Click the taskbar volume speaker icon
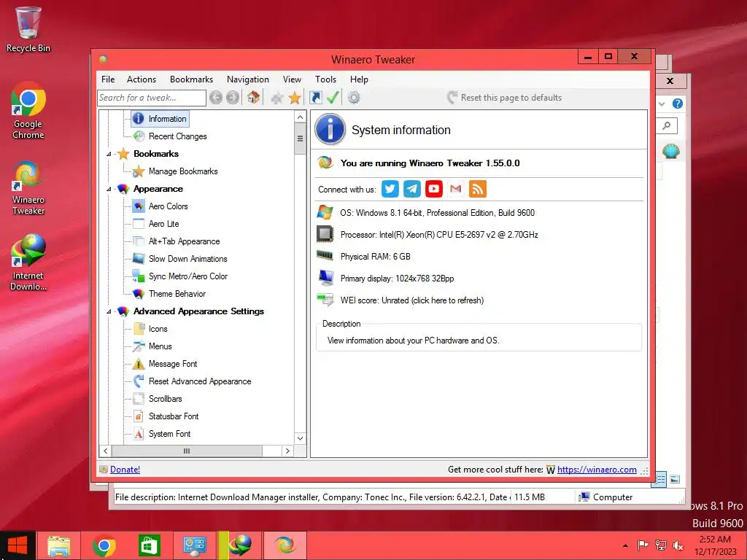The width and height of the screenshot is (747, 560). 678,545
